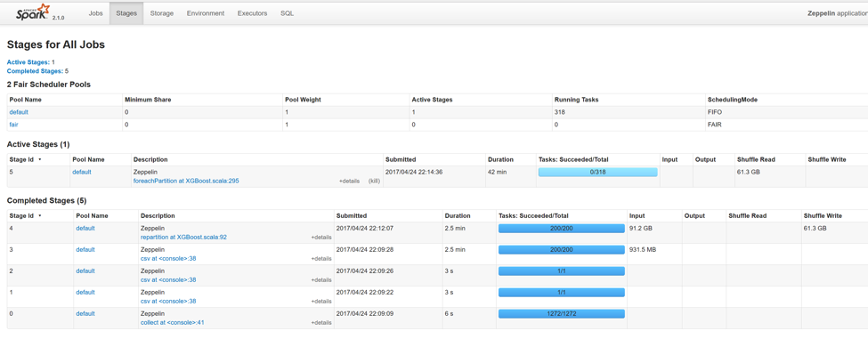
Task: Expand +details for stage 2
Action: (x=321, y=280)
